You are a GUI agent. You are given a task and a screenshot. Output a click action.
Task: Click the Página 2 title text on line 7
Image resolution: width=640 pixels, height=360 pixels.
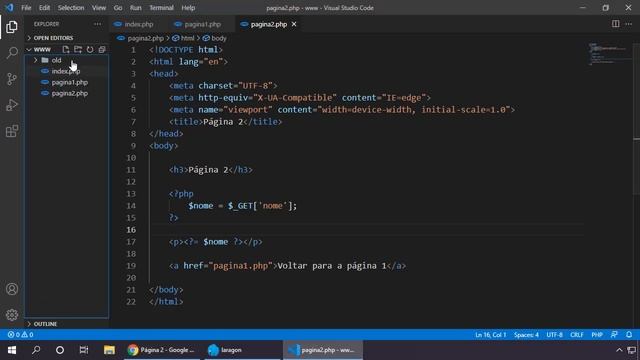point(223,122)
